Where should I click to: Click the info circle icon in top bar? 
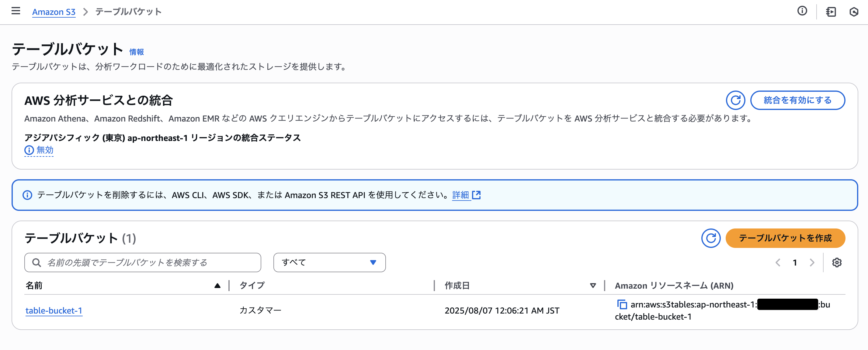802,11
